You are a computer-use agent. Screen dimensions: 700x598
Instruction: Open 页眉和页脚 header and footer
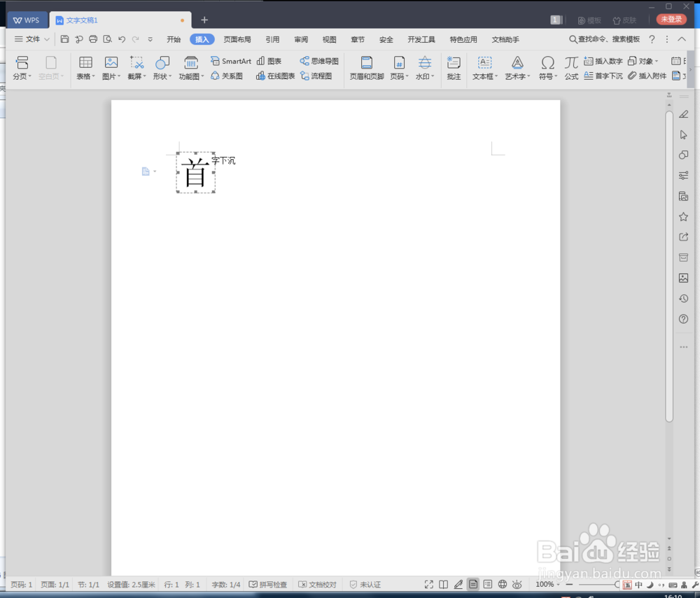(x=367, y=68)
